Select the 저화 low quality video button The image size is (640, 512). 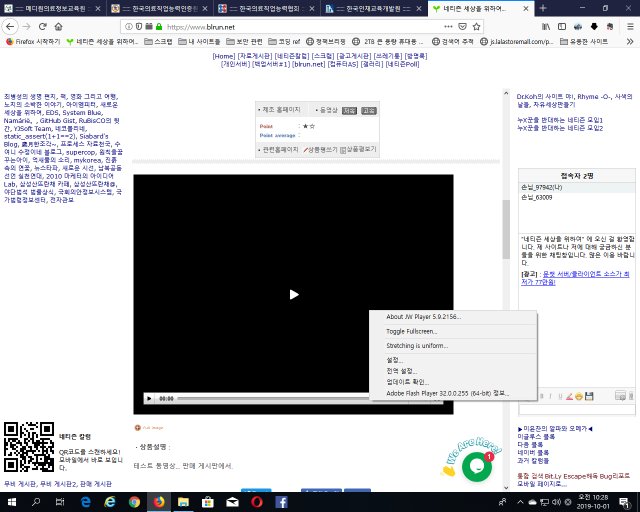click(x=349, y=111)
